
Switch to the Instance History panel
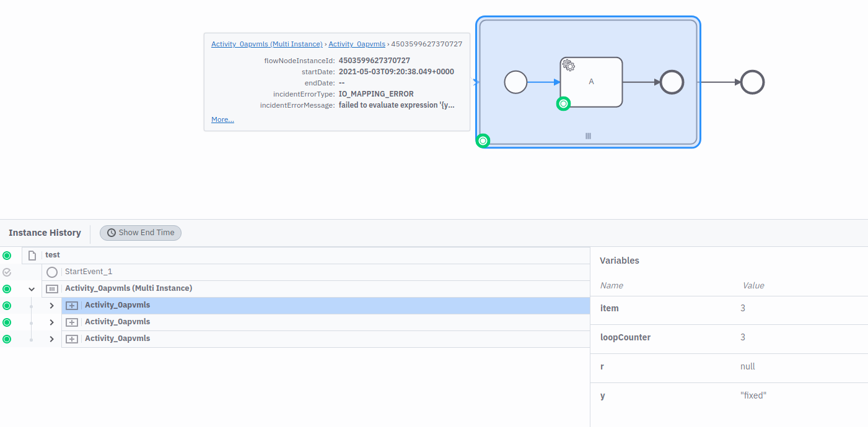click(x=44, y=233)
